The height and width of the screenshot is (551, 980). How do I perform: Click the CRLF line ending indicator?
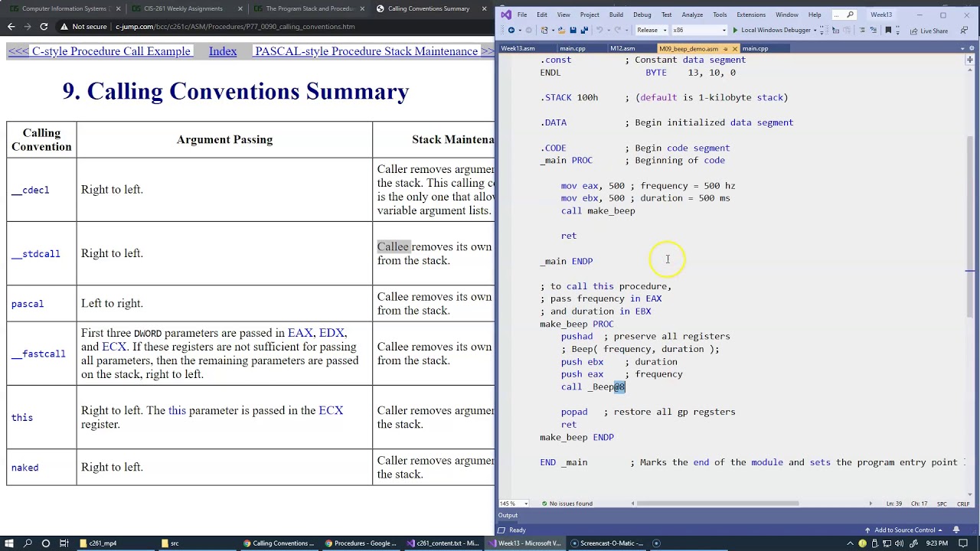963,504
